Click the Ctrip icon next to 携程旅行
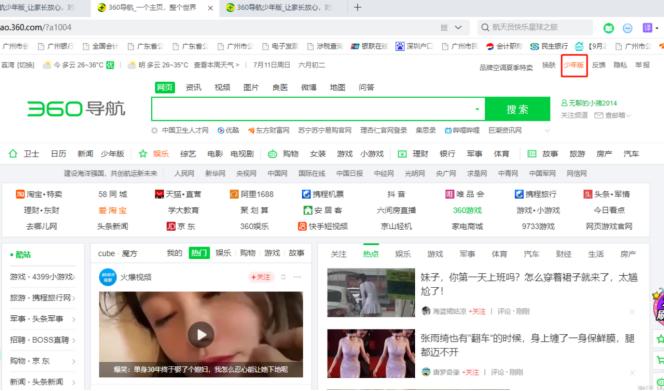This screenshot has height=391, width=664. pyautogui.click(x=519, y=194)
